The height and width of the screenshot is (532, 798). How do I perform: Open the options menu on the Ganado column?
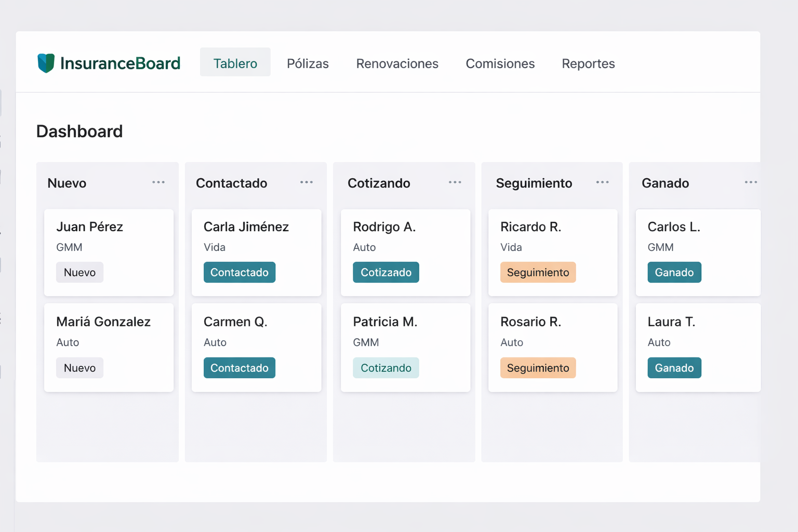click(751, 182)
